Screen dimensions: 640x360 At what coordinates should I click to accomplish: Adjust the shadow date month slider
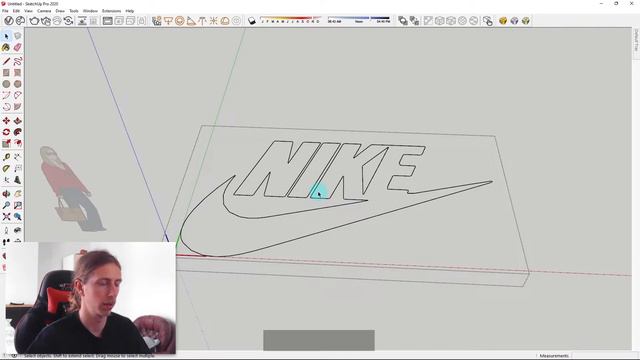pyautogui.click(x=291, y=20)
